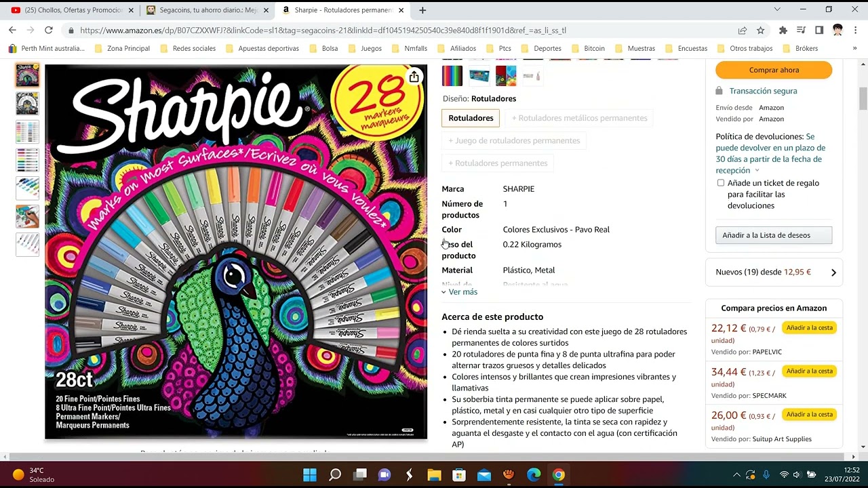View the second circular markers thumbnail
This screenshot has width=868, height=488.
coord(27,103)
